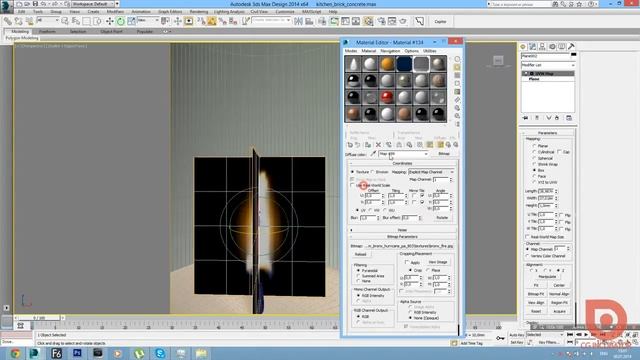
Task: Open Material menu in Material Editor
Action: [x=369, y=51]
